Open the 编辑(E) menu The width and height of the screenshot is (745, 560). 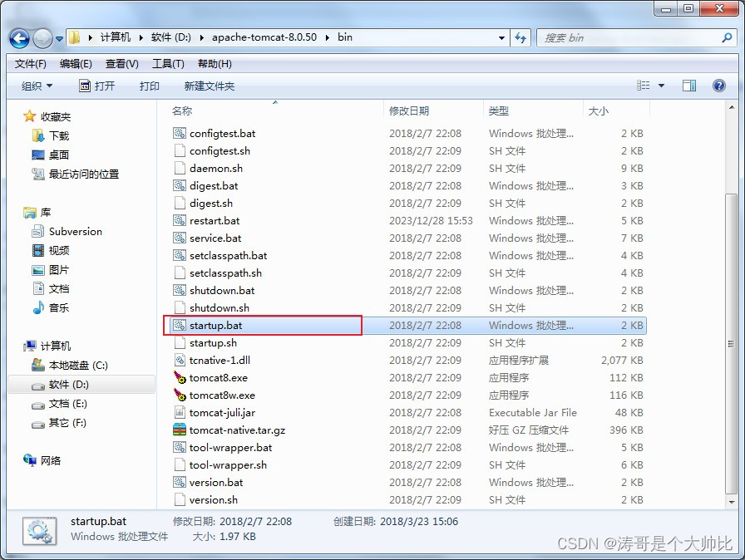[x=76, y=64]
